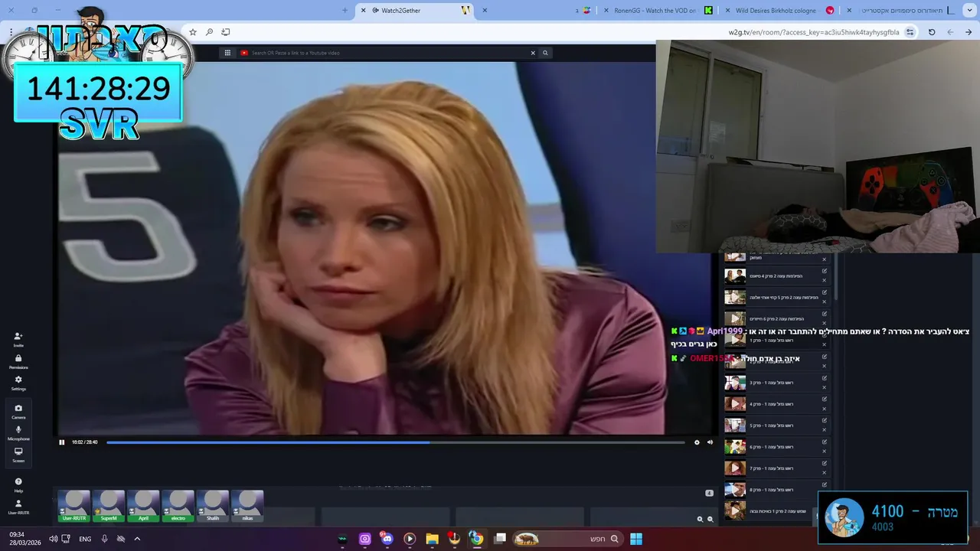
Task: Open the Invite option in the sidebar
Action: 18,339
